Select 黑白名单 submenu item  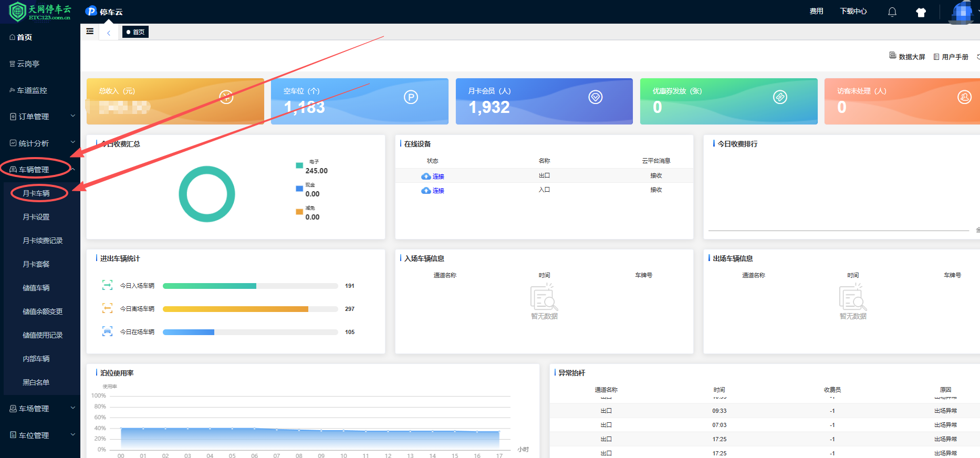tap(36, 382)
